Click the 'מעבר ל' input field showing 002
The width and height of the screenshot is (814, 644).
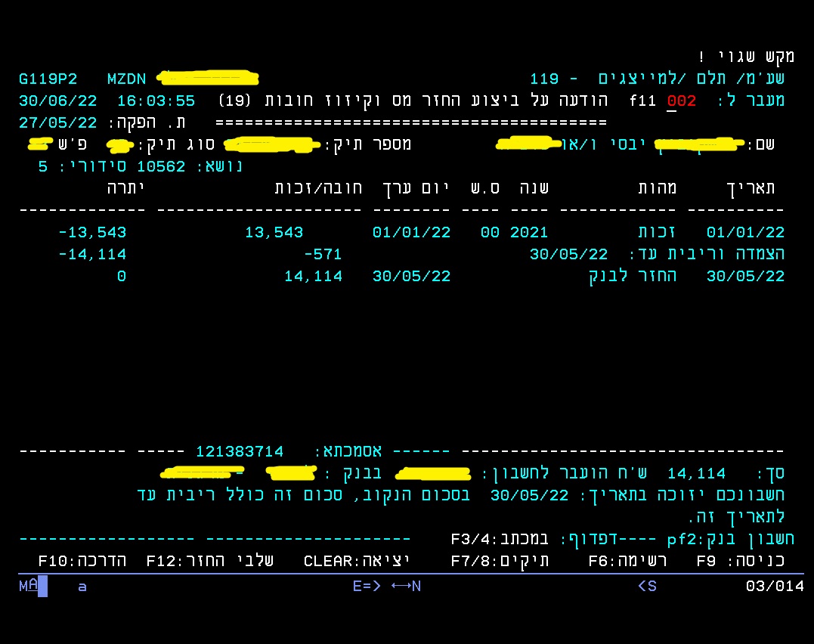681,101
